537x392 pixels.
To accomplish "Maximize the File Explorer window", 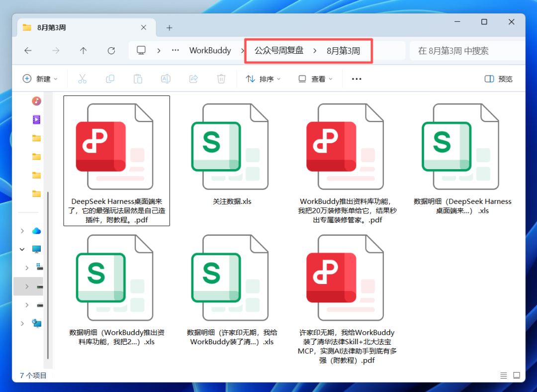I will click(x=484, y=21).
